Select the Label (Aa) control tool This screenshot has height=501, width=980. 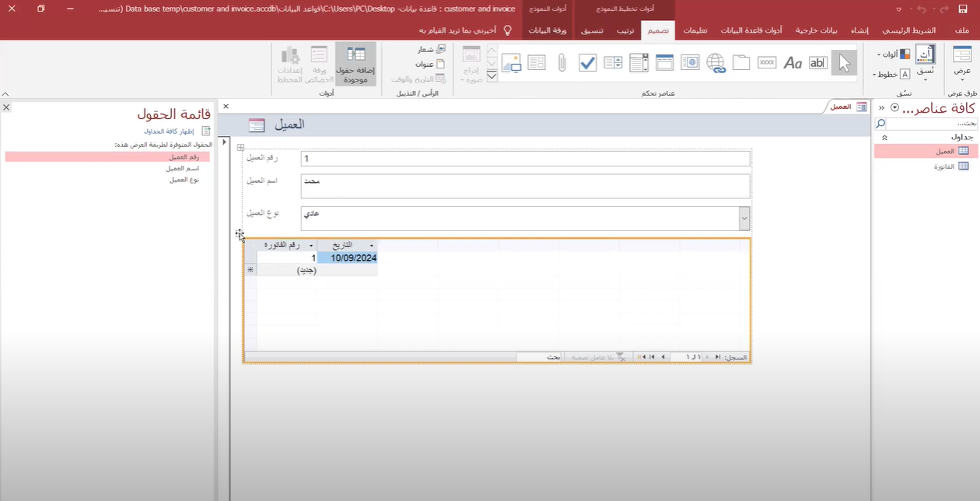click(793, 63)
